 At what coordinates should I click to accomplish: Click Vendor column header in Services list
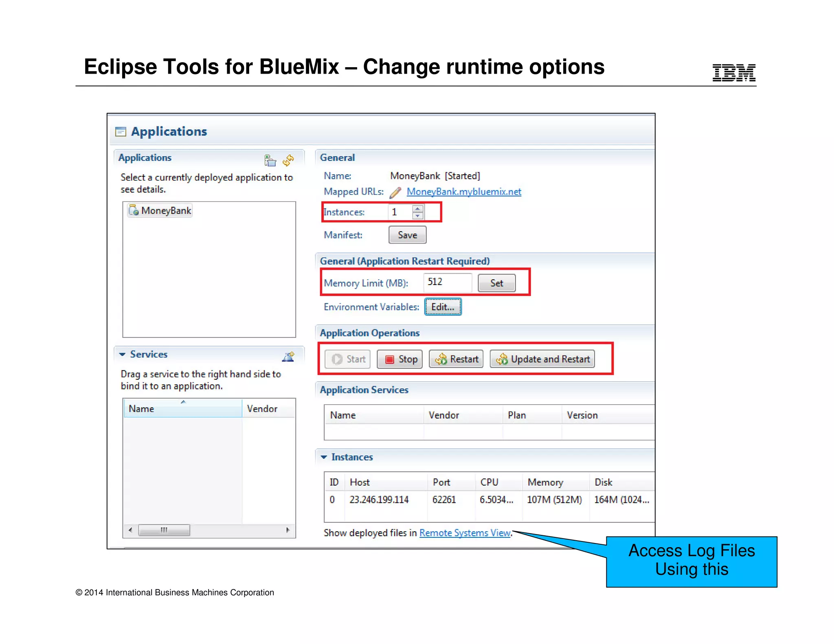coord(268,408)
